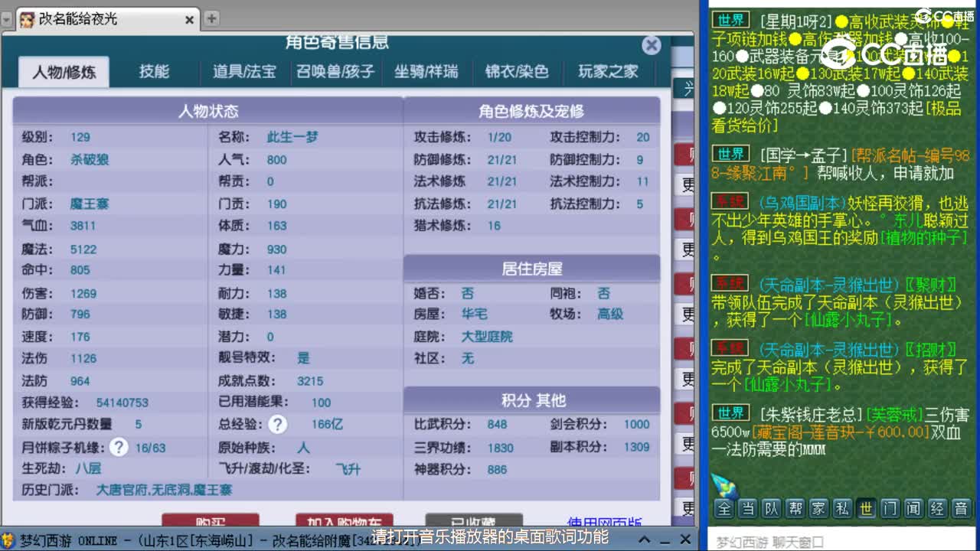The image size is (980, 551).
Task: Switch to the 人物/修炼 tab
Action: (x=64, y=72)
